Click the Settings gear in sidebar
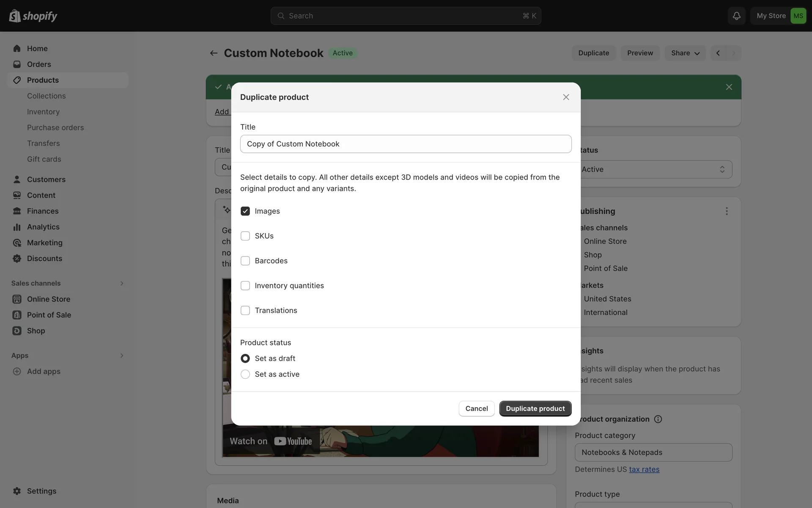Screen dimensions: 812x508 coord(17,491)
